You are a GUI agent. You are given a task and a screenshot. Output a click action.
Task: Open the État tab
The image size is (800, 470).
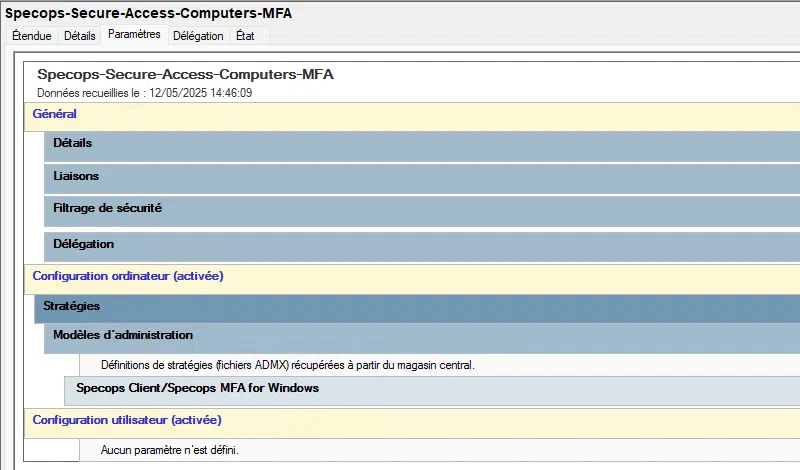tap(245, 36)
